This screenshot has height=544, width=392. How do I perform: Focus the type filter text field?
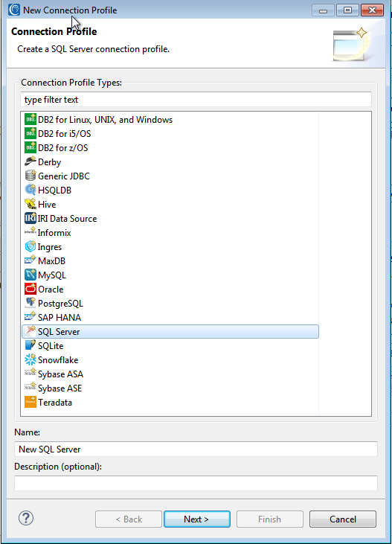(x=196, y=100)
